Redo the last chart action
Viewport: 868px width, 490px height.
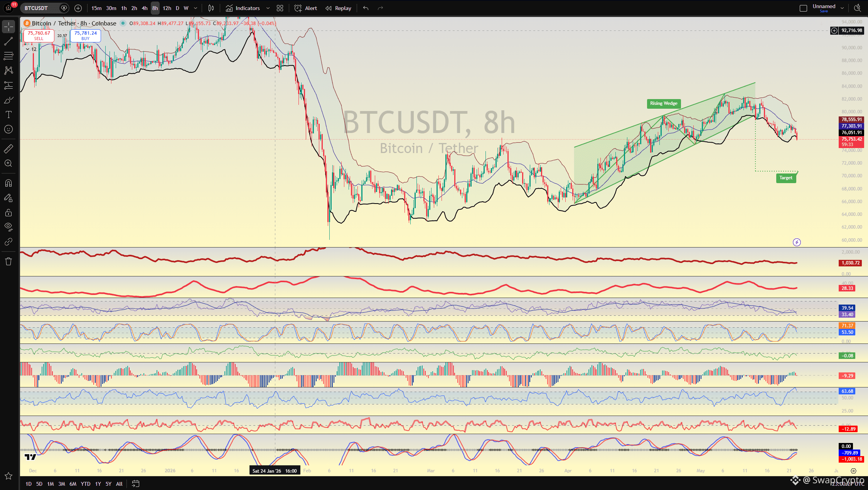[380, 8]
